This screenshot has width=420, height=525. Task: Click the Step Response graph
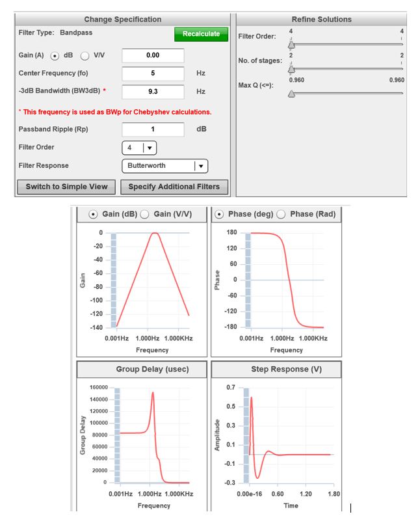pyautogui.click(x=276, y=444)
